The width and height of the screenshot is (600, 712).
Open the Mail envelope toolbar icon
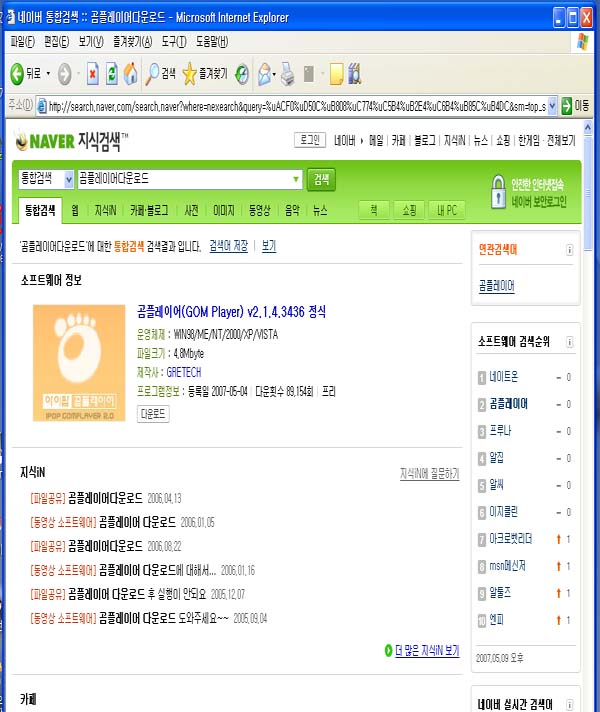264,74
